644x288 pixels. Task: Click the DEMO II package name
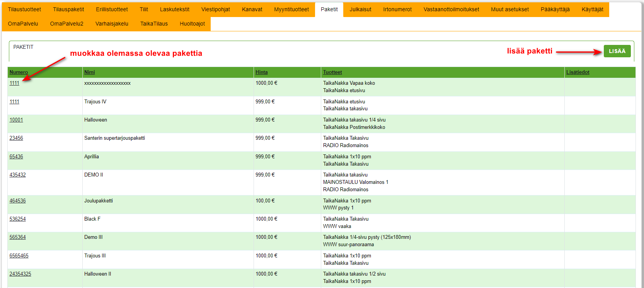pos(94,175)
